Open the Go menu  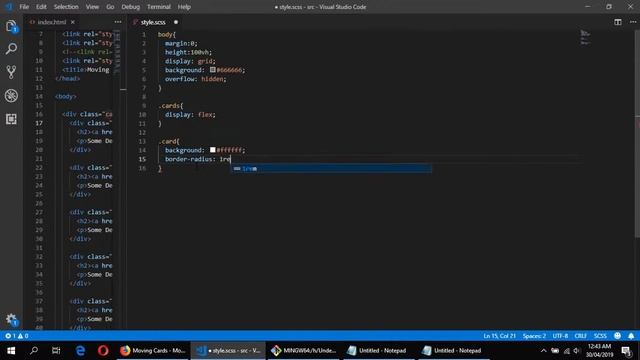click(x=110, y=7)
